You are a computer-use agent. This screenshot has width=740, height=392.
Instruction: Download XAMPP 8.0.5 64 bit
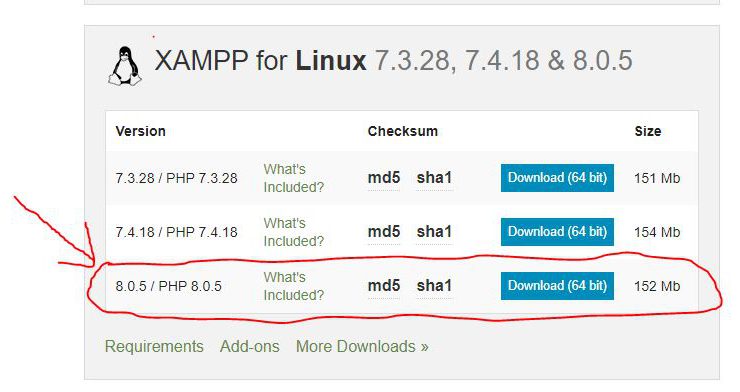557,286
